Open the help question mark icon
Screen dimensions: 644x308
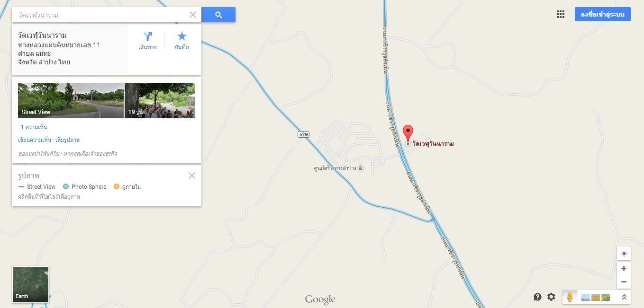point(537,297)
